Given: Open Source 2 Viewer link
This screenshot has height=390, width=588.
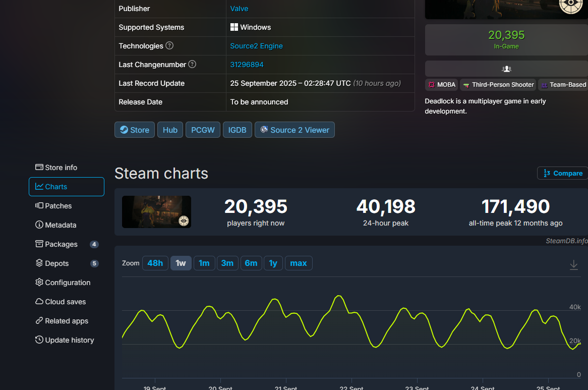Looking at the screenshot, I should [x=295, y=130].
